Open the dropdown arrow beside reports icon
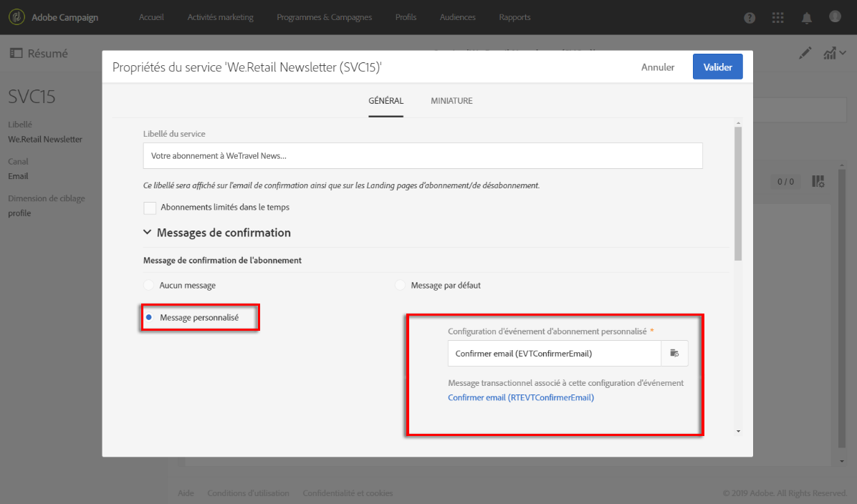The height and width of the screenshot is (504, 857). tap(843, 53)
